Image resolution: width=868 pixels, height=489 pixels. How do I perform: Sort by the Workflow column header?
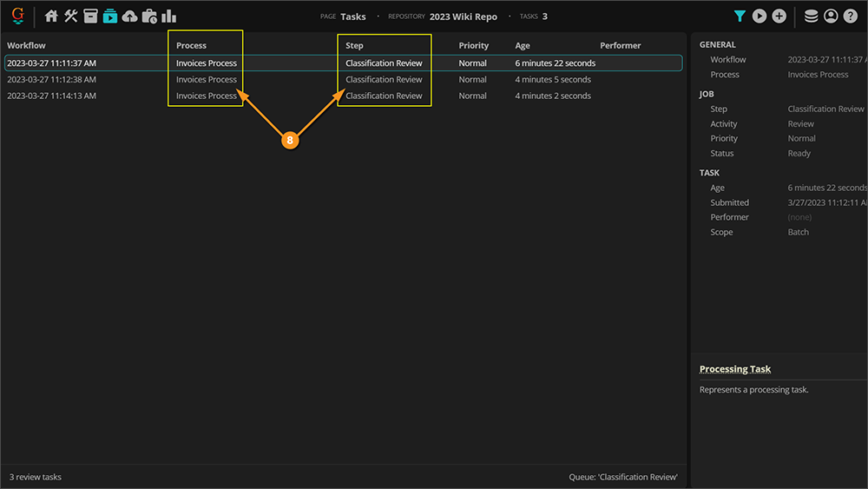click(x=27, y=45)
